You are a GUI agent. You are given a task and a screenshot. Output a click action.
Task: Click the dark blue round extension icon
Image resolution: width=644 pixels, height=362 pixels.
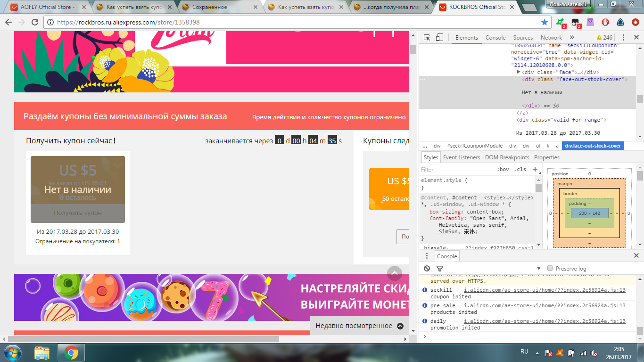coord(620,22)
